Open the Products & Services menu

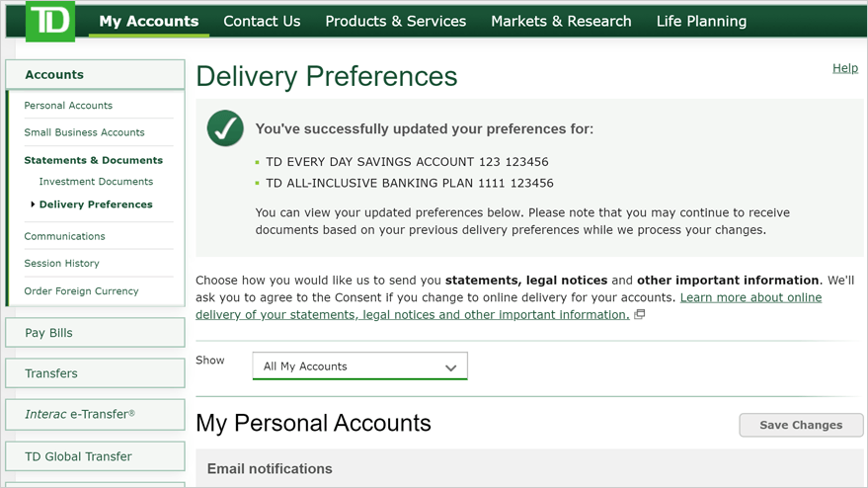click(396, 21)
